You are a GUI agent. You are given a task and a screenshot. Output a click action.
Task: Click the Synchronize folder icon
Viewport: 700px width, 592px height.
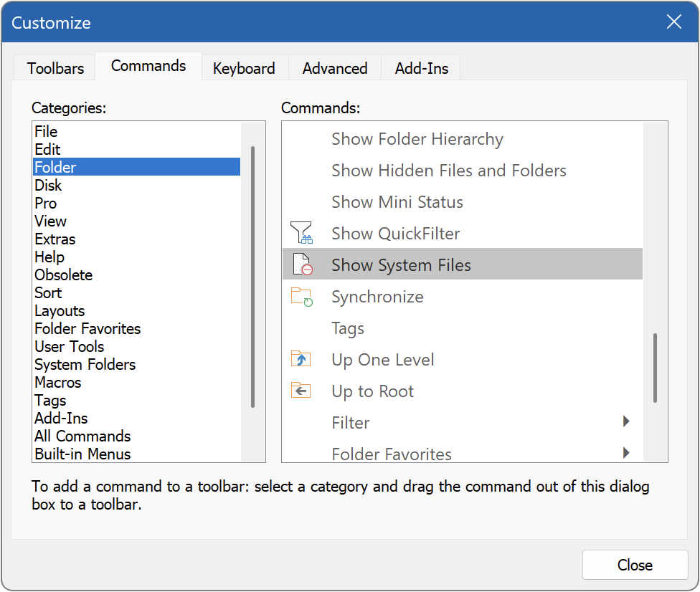301,295
